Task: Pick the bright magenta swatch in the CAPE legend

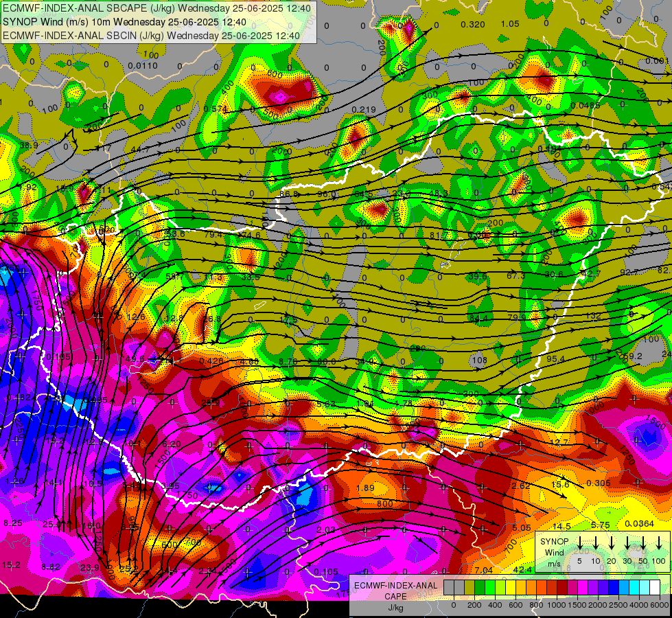Action: tap(583, 587)
